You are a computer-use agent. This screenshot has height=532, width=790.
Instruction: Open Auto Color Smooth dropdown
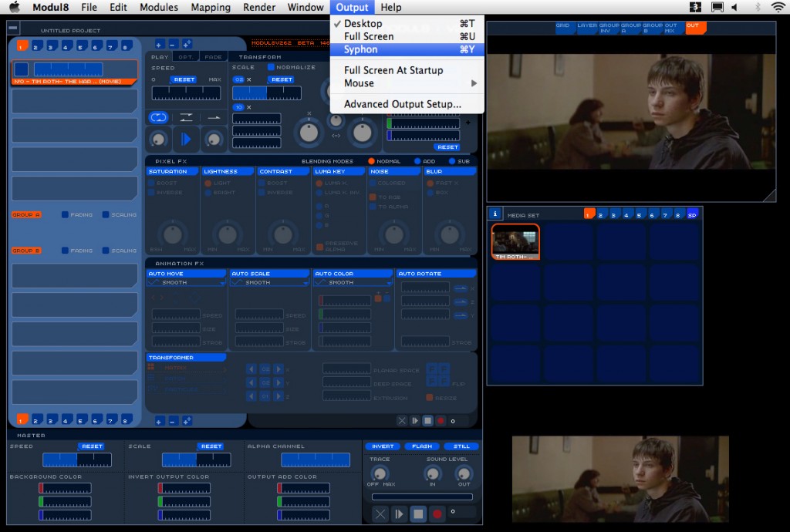click(x=353, y=282)
